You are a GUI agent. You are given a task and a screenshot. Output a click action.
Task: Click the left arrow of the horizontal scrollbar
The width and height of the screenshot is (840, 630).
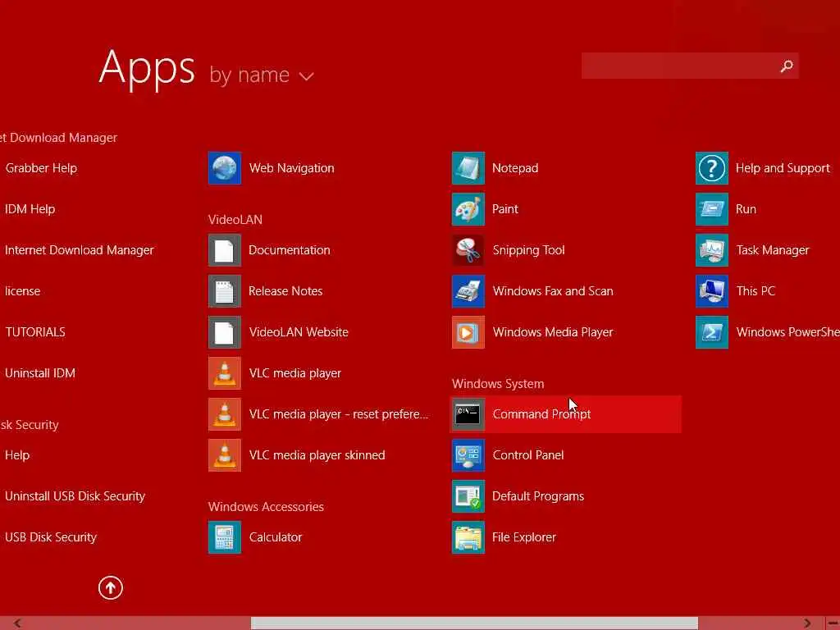coord(17,623)
